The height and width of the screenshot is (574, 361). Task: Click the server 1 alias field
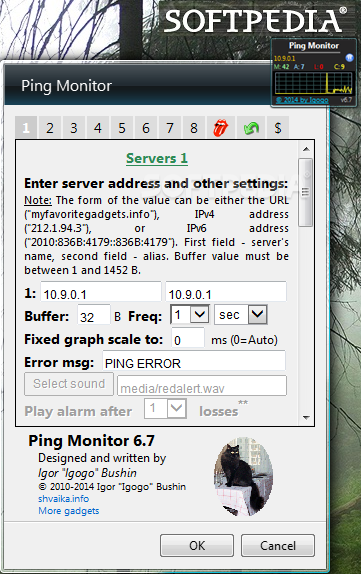226,292
